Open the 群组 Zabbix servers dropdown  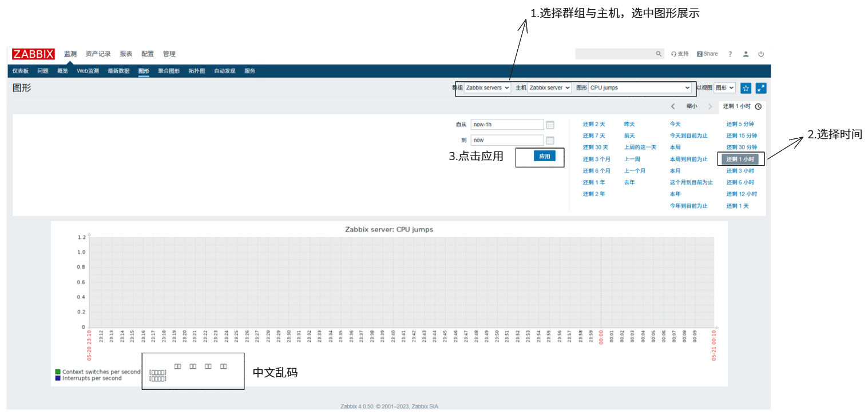487,88
